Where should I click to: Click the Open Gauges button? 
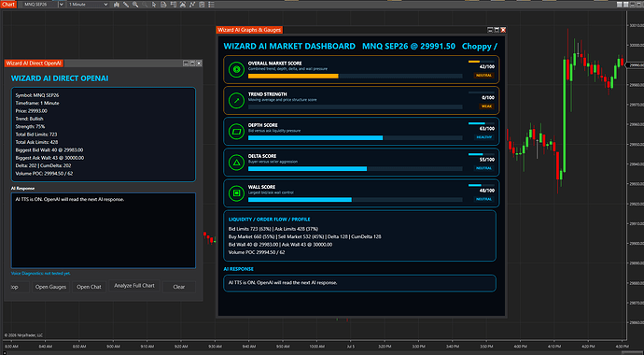point(50,287)
